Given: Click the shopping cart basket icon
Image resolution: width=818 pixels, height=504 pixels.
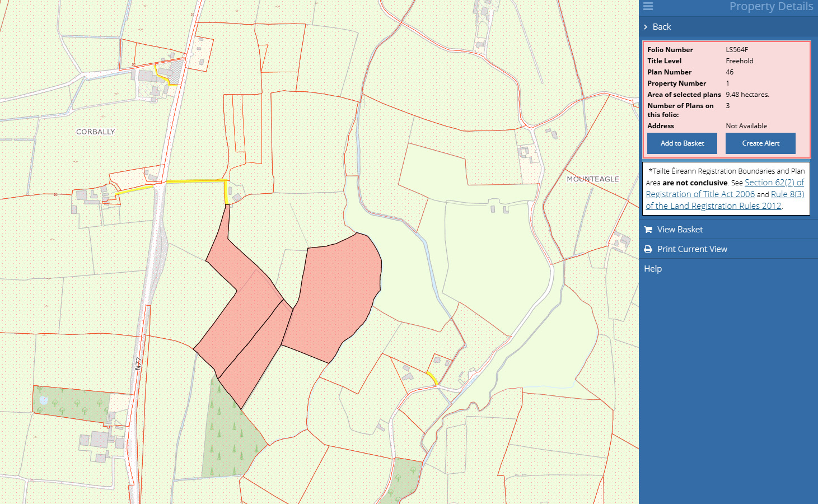Looking at the screenshot, I should [648, 230].
